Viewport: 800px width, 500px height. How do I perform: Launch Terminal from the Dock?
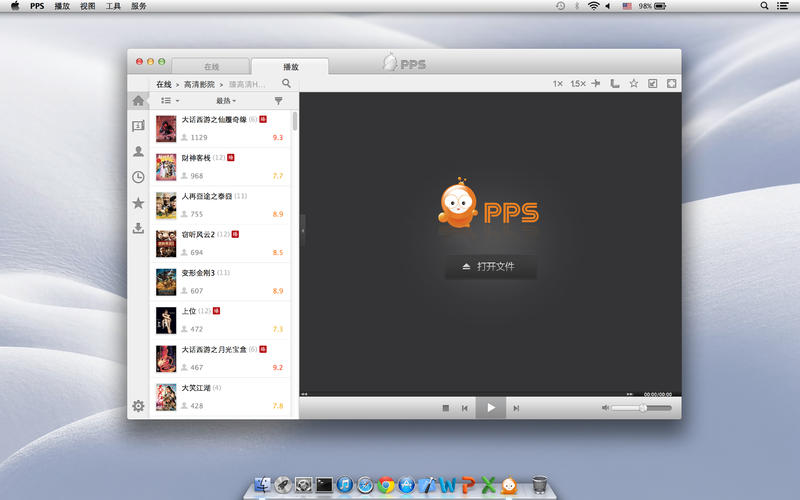click(x=324, y=485)
